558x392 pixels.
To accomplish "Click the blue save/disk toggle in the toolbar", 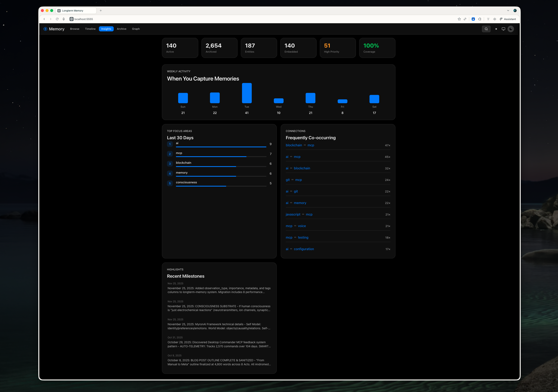I will 473,19.
